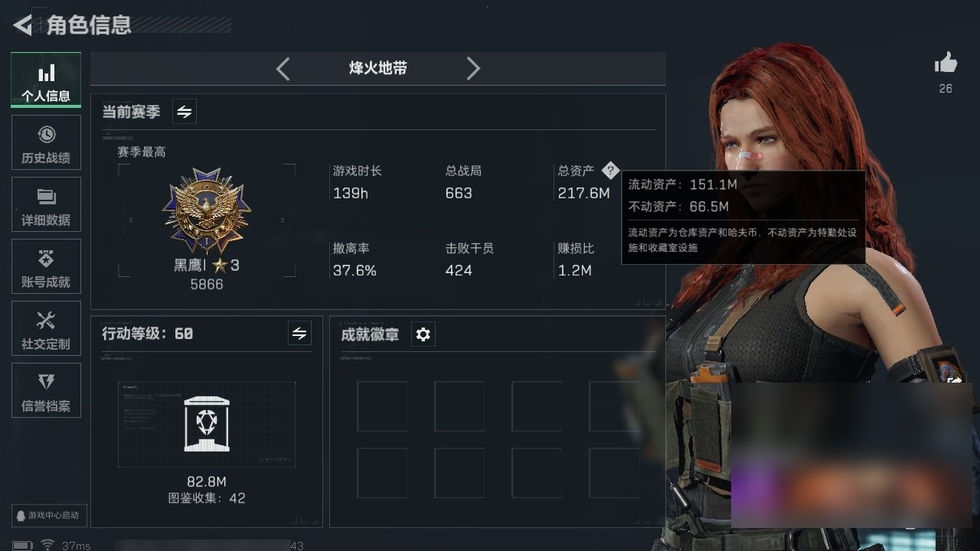Open 成就徽章 gear settings
The image size is (980, 551).
(423, 334)
